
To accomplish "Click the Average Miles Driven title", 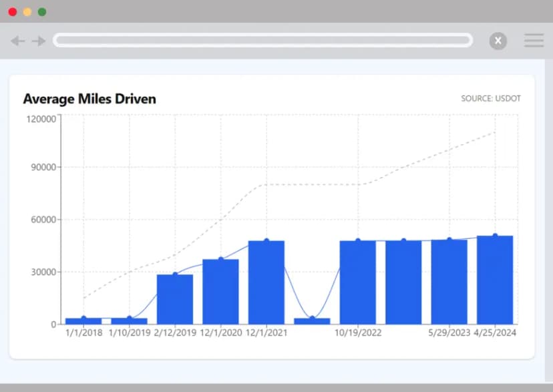I will pyautogui.click(x=89, y=99).
